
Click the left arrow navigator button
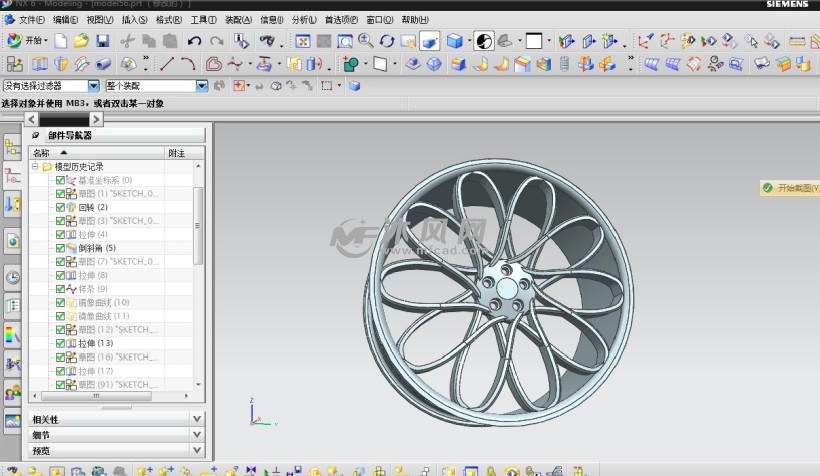[31, 119]
